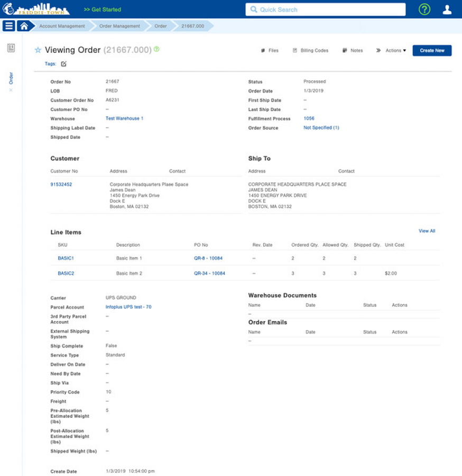The image size is (462, 476).
Task: Close the Order side tab with X
Action: pyautogui.click(x=11, y=90)
